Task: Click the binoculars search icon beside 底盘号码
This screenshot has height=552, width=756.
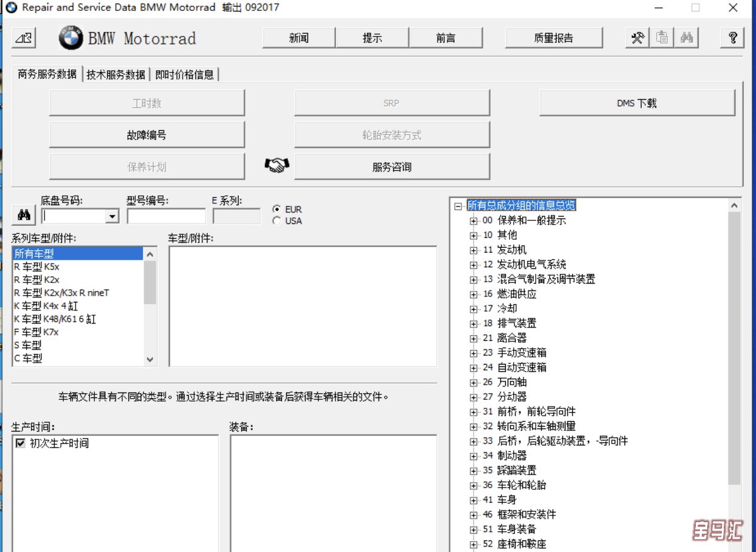Action: point(24,215)
